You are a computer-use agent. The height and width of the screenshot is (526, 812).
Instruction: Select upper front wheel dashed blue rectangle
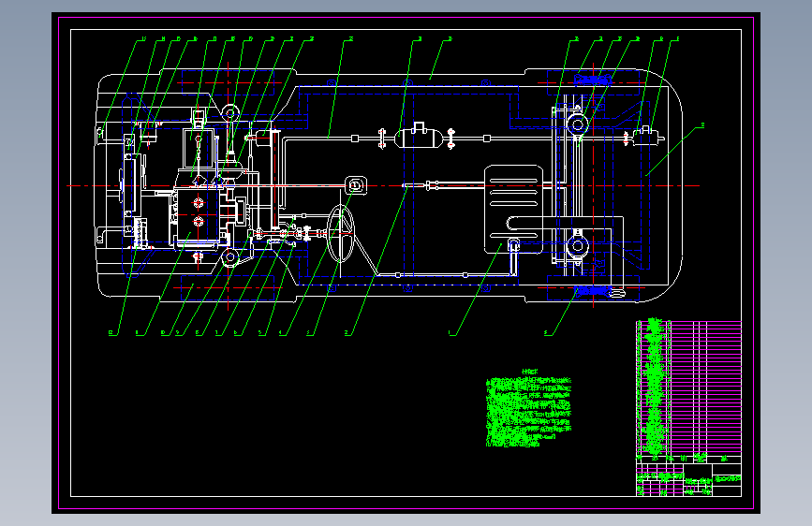coord(228,82)
